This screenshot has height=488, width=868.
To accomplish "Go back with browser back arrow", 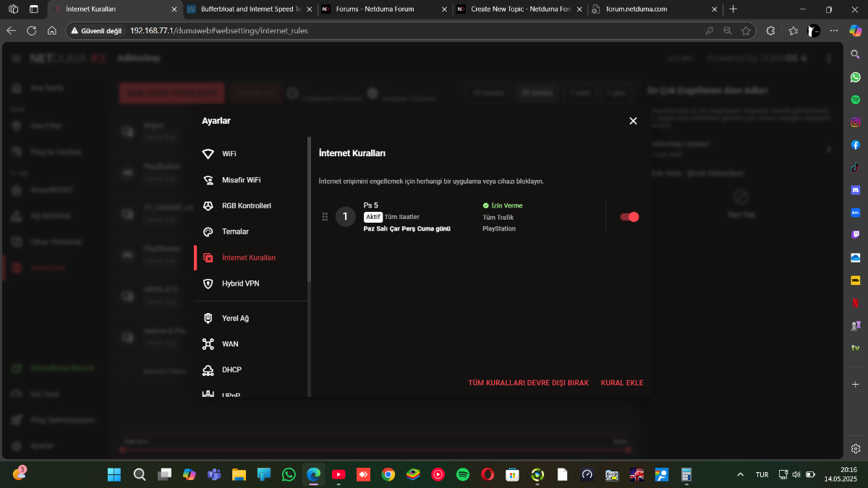I will tap(11, 31).
